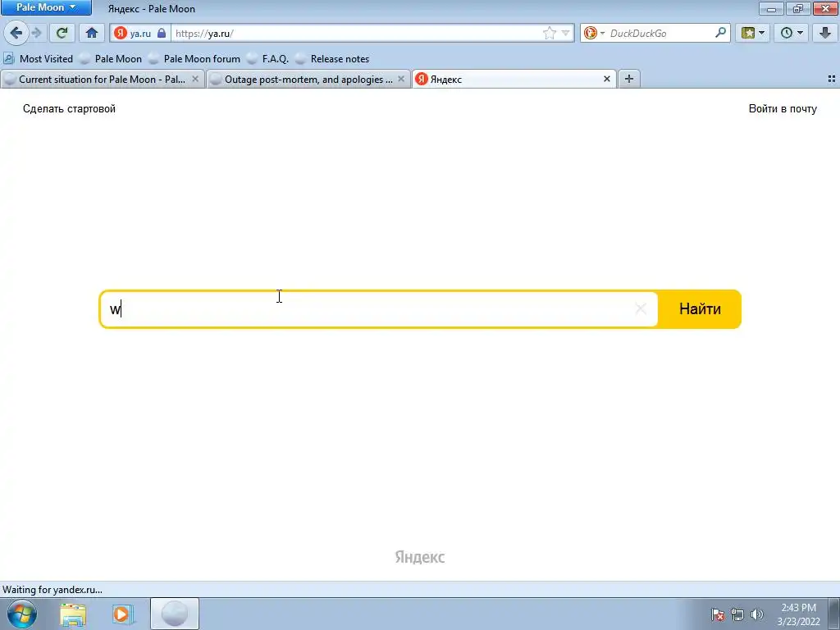
Task: Switch to Outage post-mortem tab
Action: (308, 80)
